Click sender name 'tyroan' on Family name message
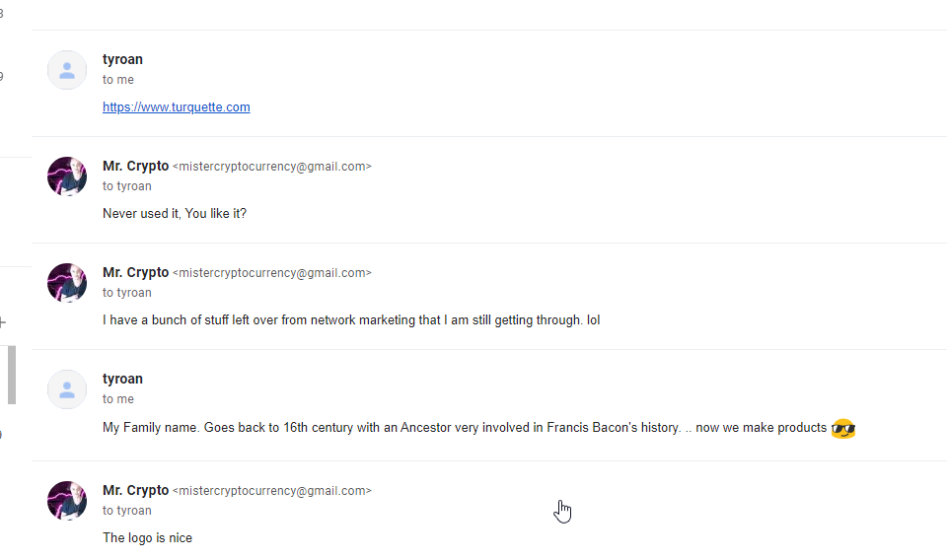 click(122, 379)
